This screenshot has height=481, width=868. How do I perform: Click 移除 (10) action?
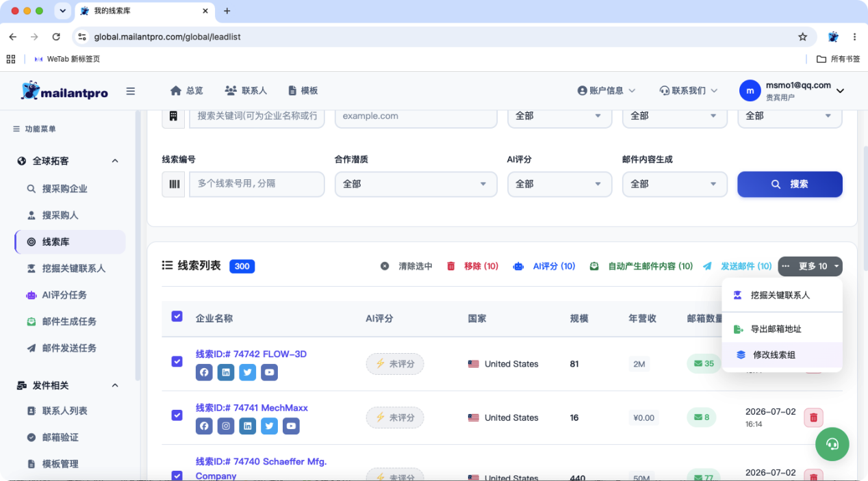472,266
